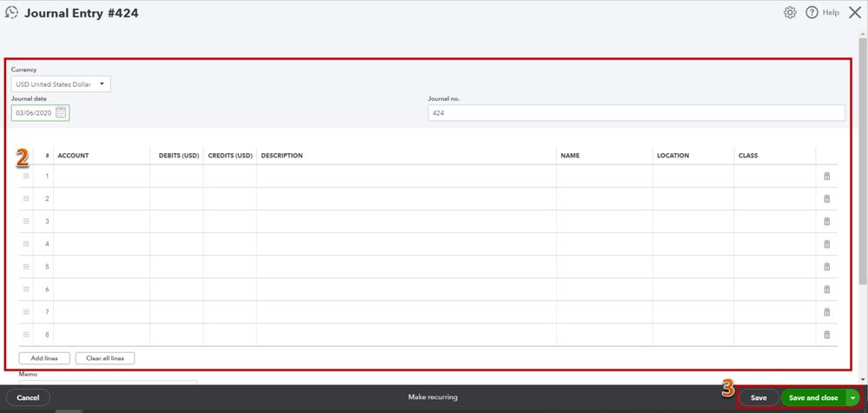
Task: Grab the drag handle of row 2
Action: (x=26, y=199)
